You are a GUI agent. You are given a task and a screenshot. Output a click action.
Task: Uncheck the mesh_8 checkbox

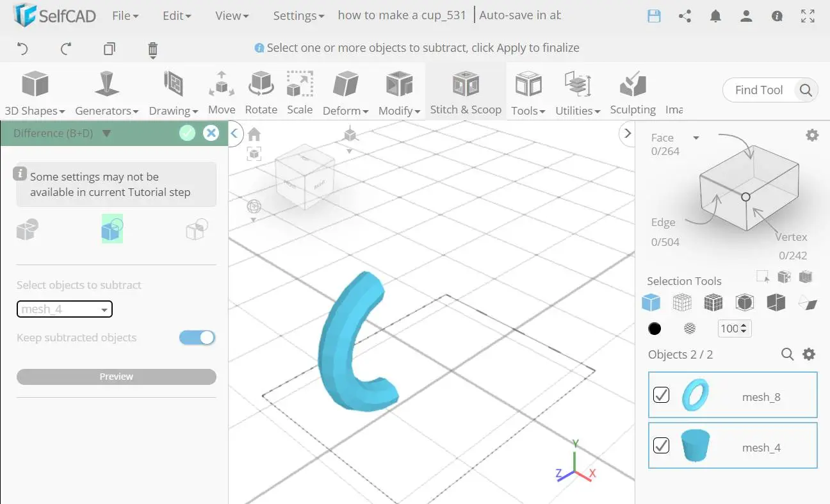661,394
